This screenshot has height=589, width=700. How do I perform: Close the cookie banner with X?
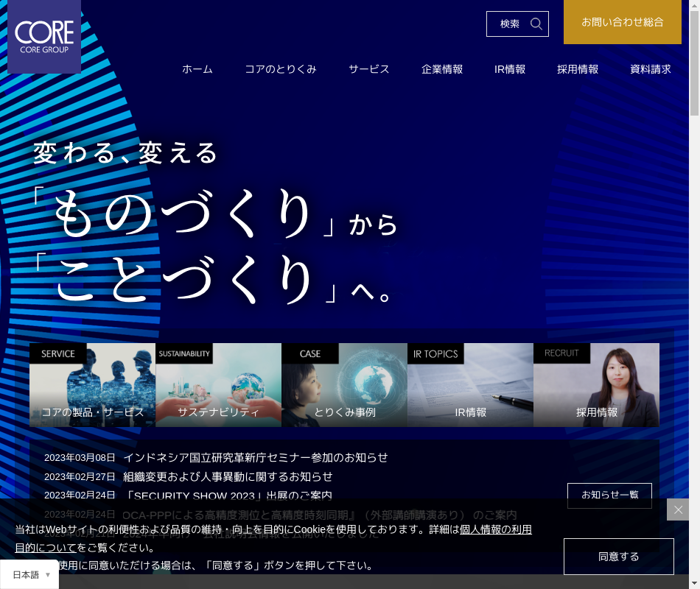[x=678, y=509]
